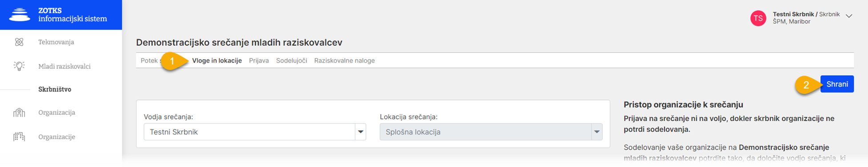Go to the Vloge in lokacije tab
Viewport: 868px width, 167px height.
coord(217,60)
